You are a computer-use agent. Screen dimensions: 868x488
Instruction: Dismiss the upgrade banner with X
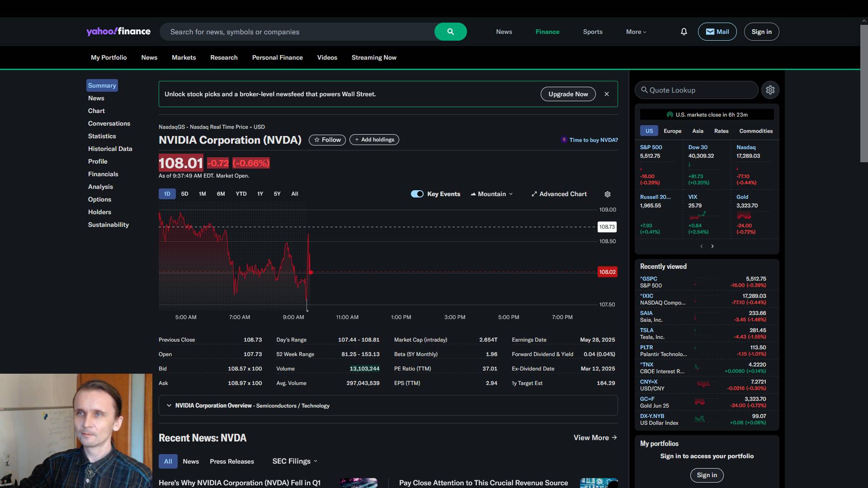pyautogui.click(x=606, y=94)
